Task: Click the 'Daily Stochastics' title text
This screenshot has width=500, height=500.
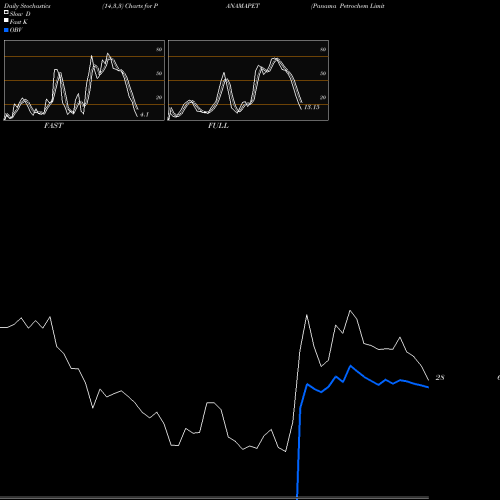Action: coord(27,6)
